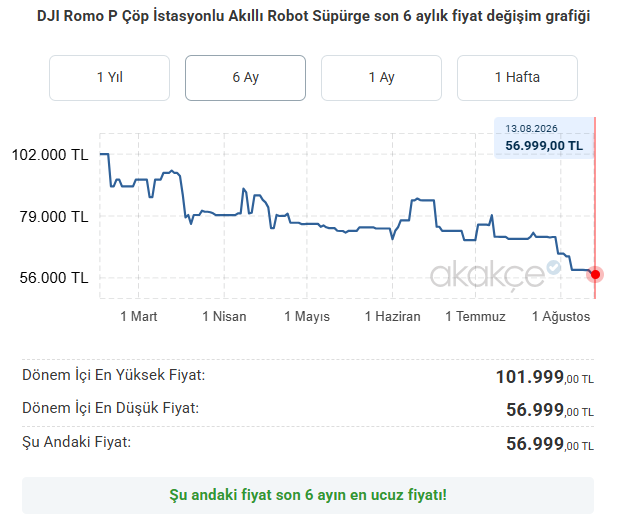Screen dimensions: 638x516
Task: Click the green cheapest-price banner
Action: [x=308, y=495]
